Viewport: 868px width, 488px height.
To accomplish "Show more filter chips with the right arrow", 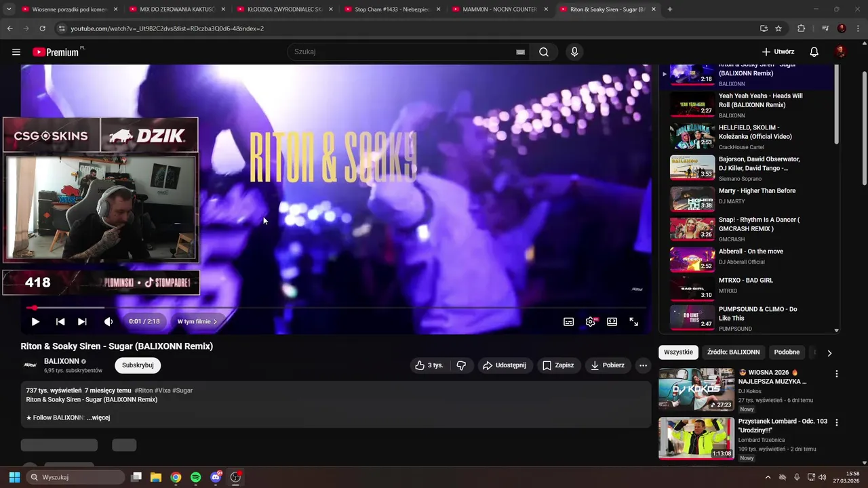I will pyautogui.click(x=829, y=353).
